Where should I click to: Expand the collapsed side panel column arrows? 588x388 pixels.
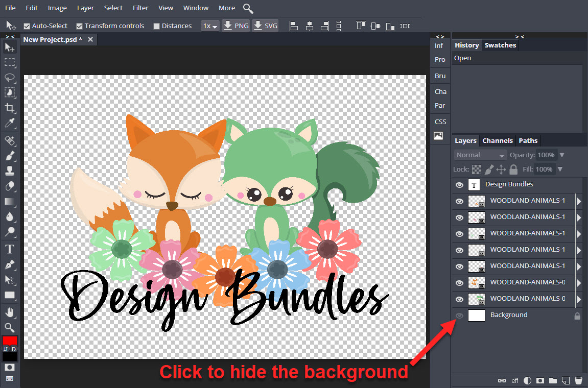coord(440,36)
